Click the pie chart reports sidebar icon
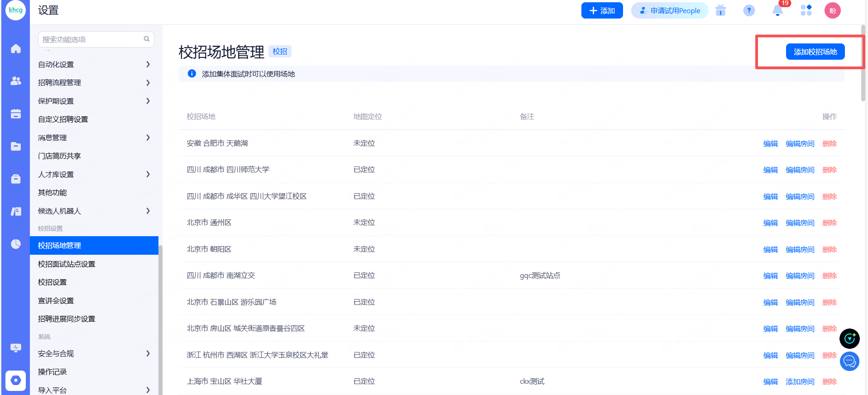Image resolution: width=868 pixels, height=395 pixels. pos(16,244)
